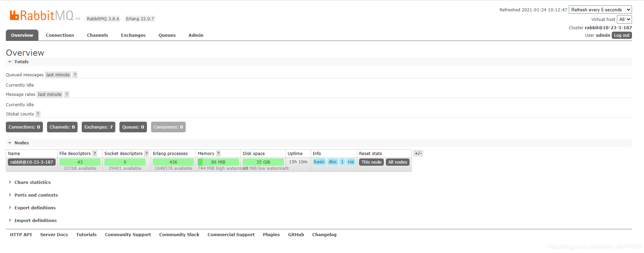Open Socket descriptors help question mark
This screenshot has height=253, width=644.
[x=147, y=154]
